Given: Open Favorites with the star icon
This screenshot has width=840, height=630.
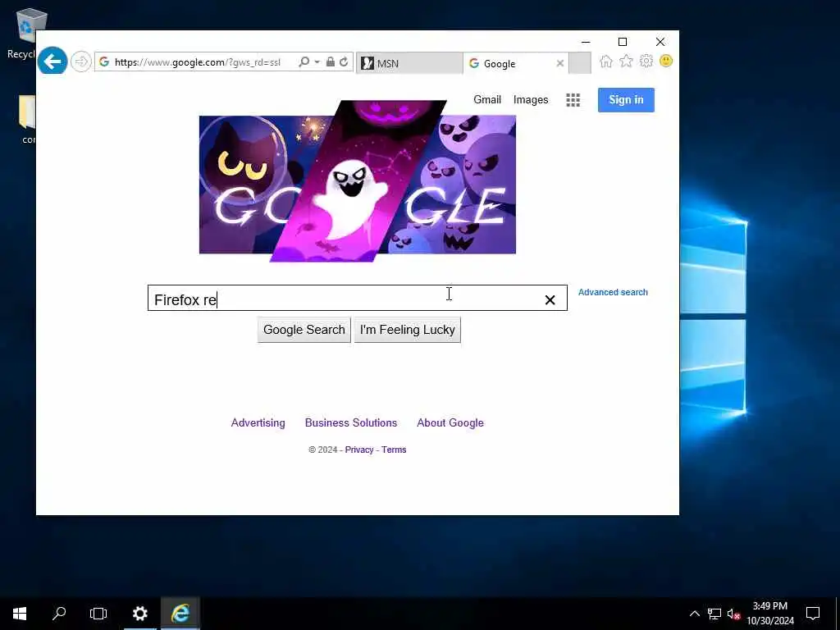Looking at the screenshot, I should pos(626,61).
